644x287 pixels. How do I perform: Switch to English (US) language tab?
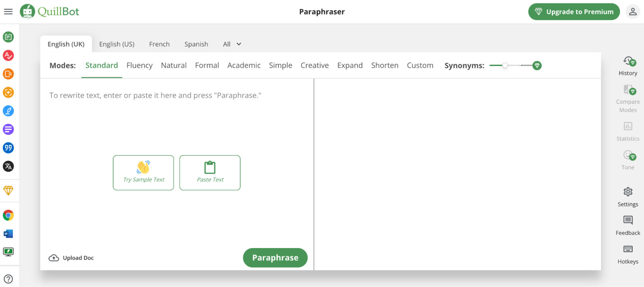[117, 44]
